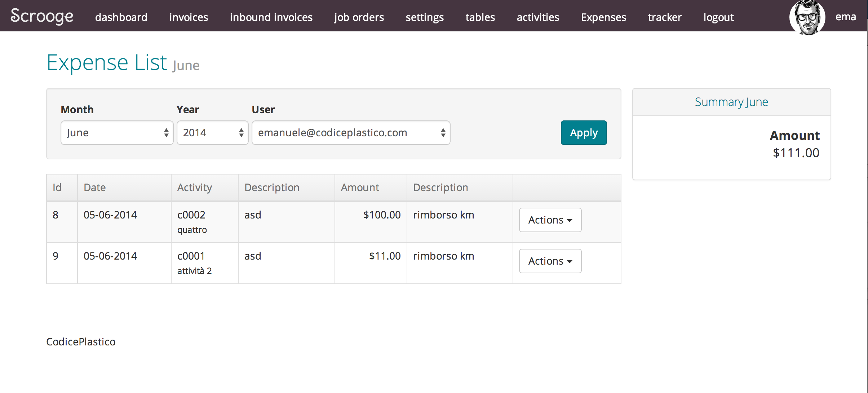Open the Expenses nav link
This screenshot has width=868, height=393.
[x=603, y=17]
